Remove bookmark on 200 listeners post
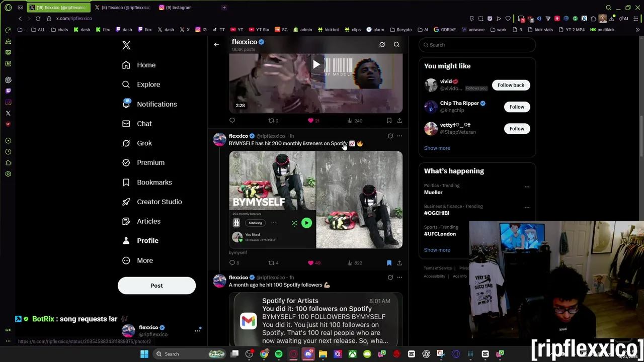Viewport: 644px width, 362px height. coord(389,263)
